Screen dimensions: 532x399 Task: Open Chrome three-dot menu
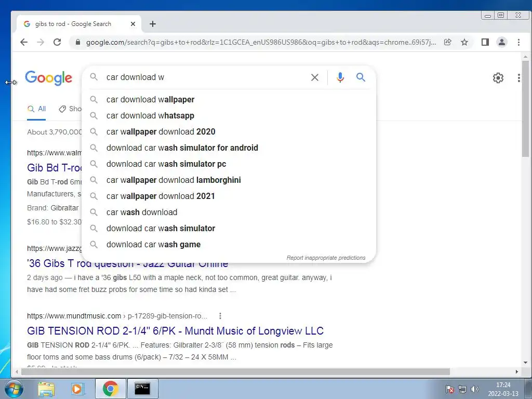pyautogui.click(x=518, y=42)
